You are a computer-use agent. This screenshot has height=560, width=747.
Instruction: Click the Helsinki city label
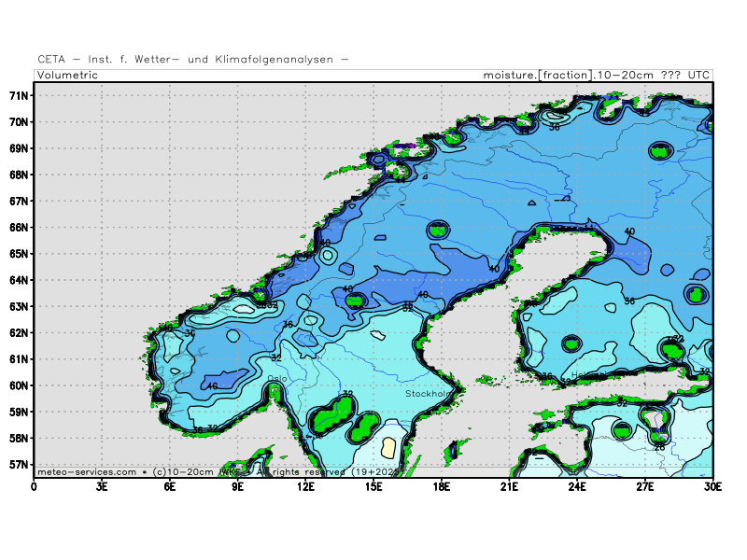point(588,375)
